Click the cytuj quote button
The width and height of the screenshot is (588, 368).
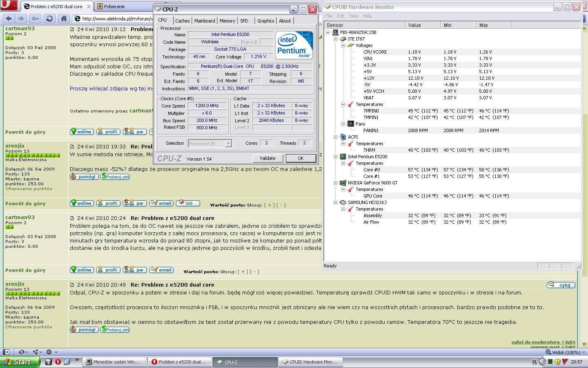tap(561, 285)
